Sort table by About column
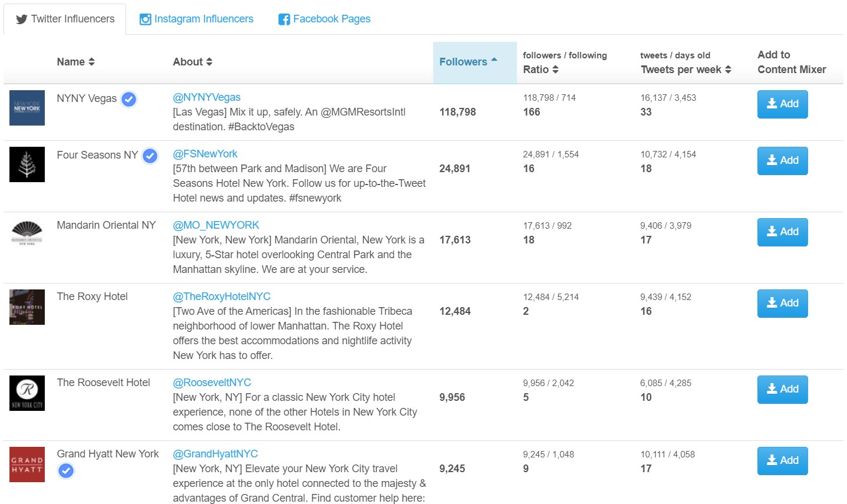 [x=193, y=62]
